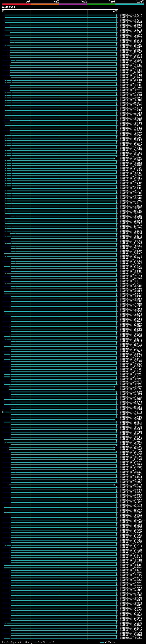Select hit label UniRef100_Q1EP45
The height and width of the screenshot is (644, 146).
[131, 352]
